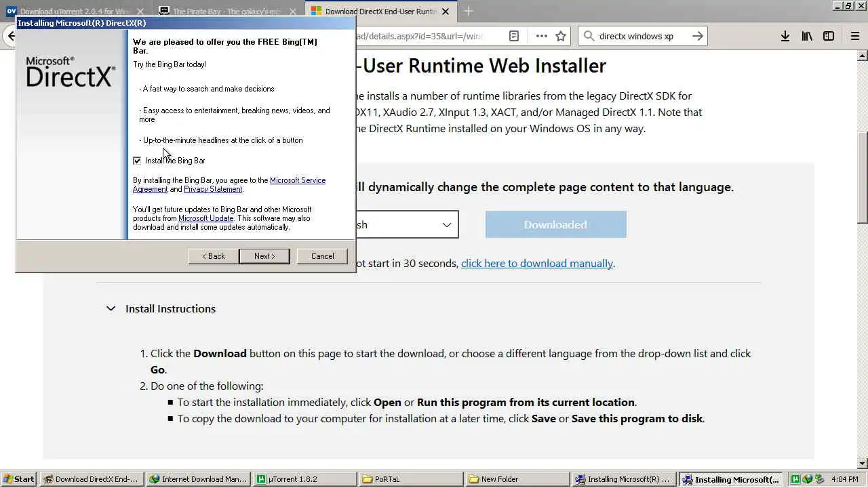Click the Internet Download Manager tray icon

pos(807,479)
